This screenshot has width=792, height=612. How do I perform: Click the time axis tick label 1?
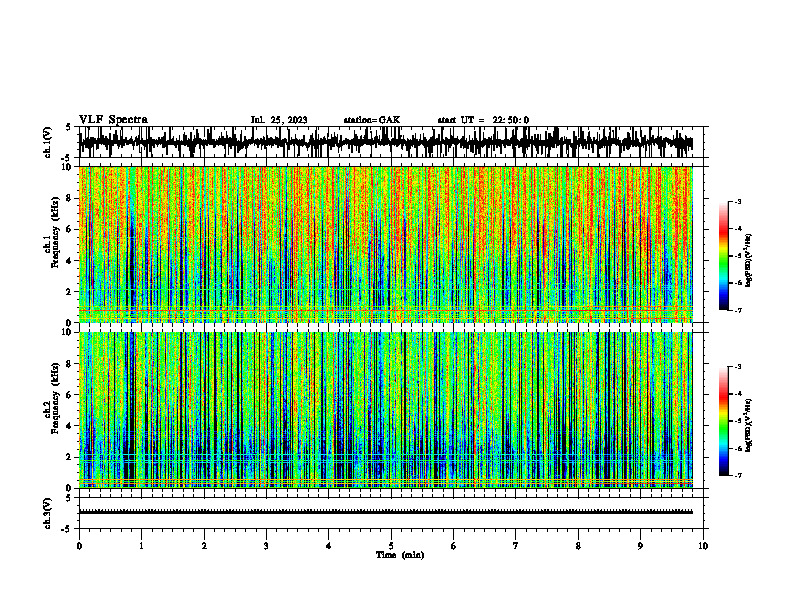[x=141, y=546]
